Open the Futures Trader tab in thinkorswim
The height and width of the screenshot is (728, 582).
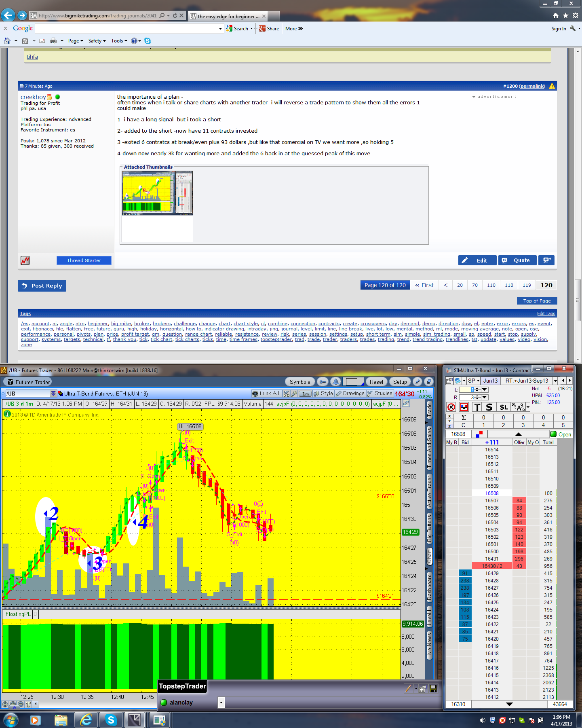click(28, 382)
